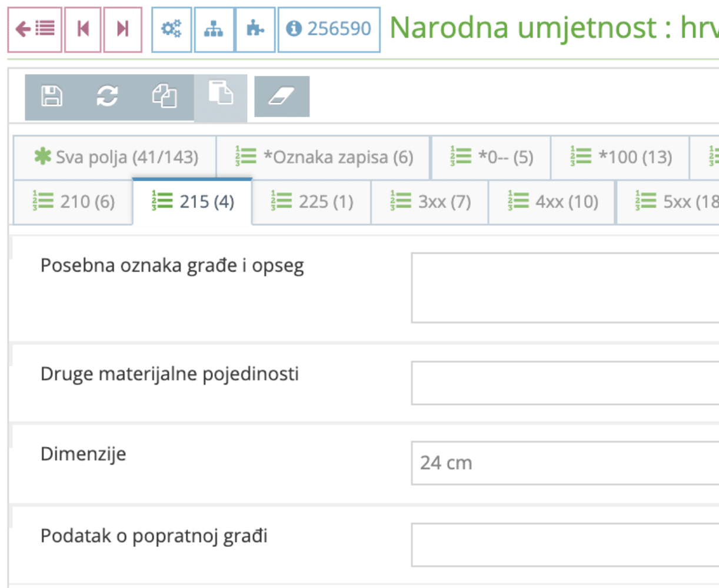
Task: Save the current record
Action: pos(51,97)
